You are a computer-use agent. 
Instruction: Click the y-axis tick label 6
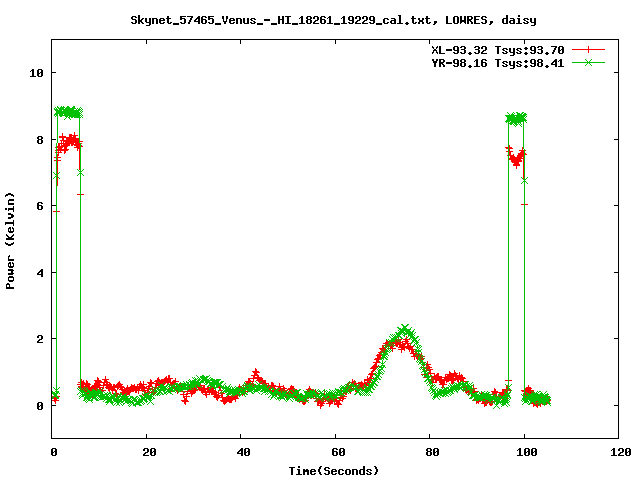point(40,206)
